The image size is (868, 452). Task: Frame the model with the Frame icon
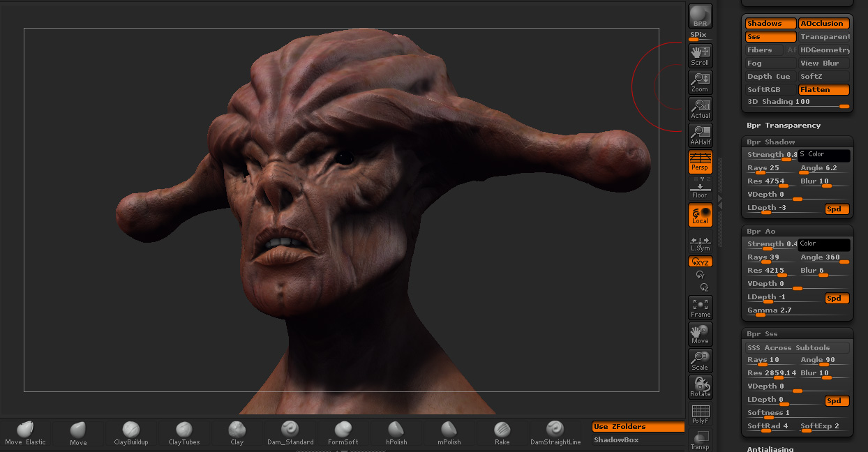(700, 308)
